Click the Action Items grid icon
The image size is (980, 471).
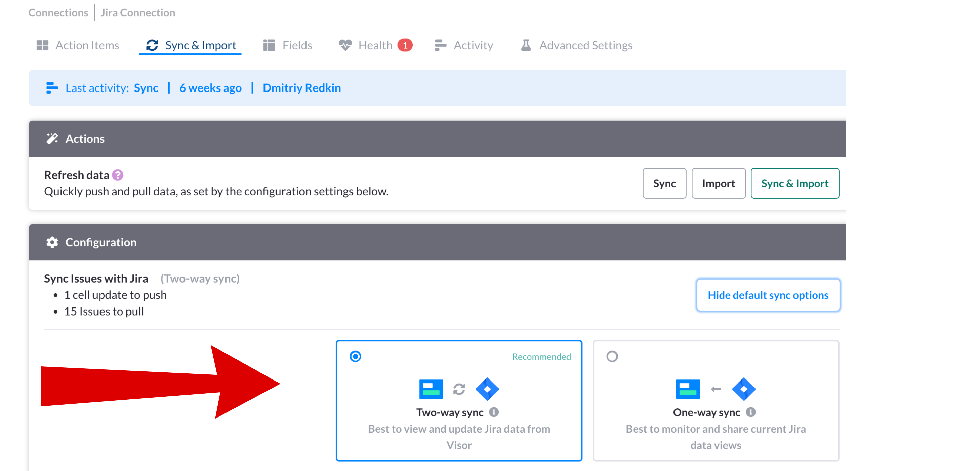pyautogui.click(x=42, y=45)
